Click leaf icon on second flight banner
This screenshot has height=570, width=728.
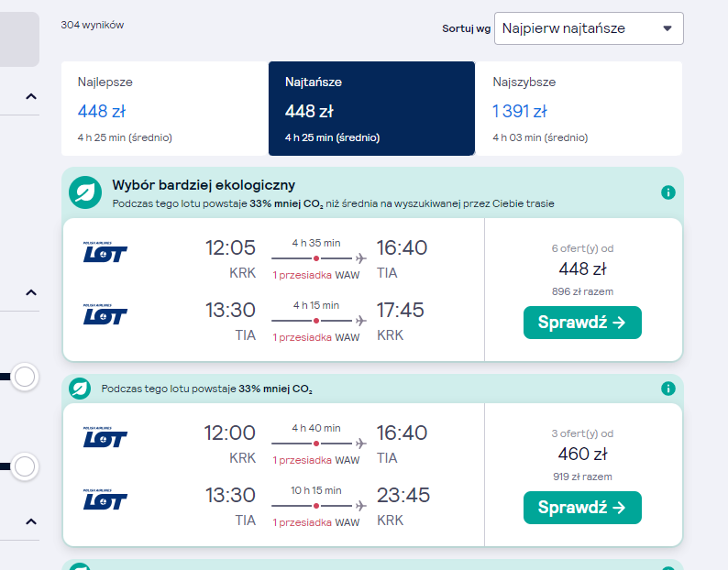coord(80,389)
